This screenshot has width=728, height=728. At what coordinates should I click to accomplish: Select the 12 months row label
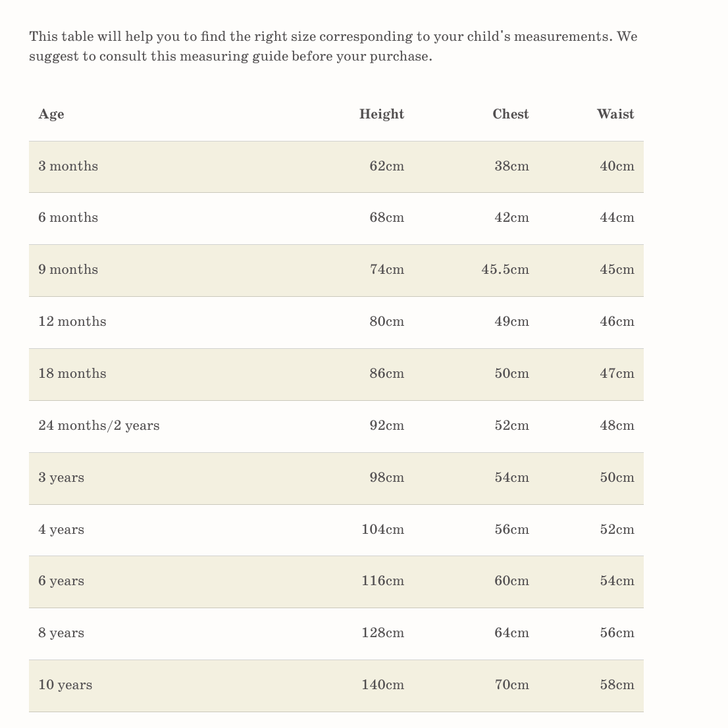(72, 322)
